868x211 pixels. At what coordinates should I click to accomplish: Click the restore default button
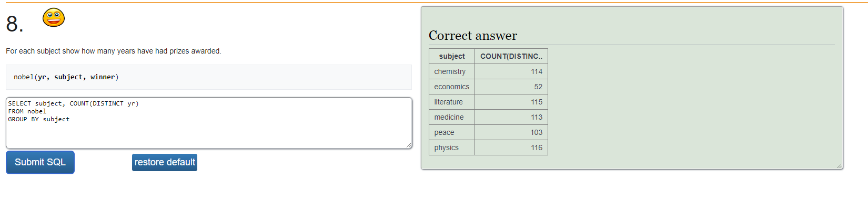tap(165, 162)
